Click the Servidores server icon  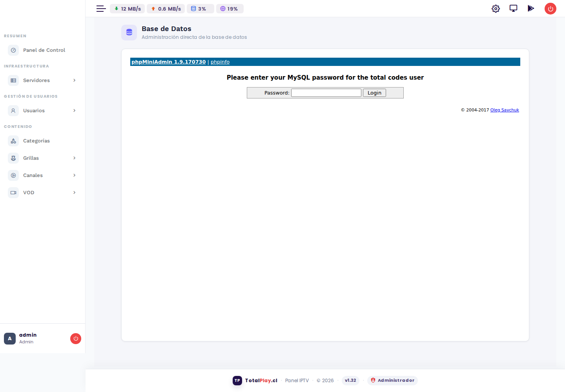pyautogui.click(x=13, y=80)
